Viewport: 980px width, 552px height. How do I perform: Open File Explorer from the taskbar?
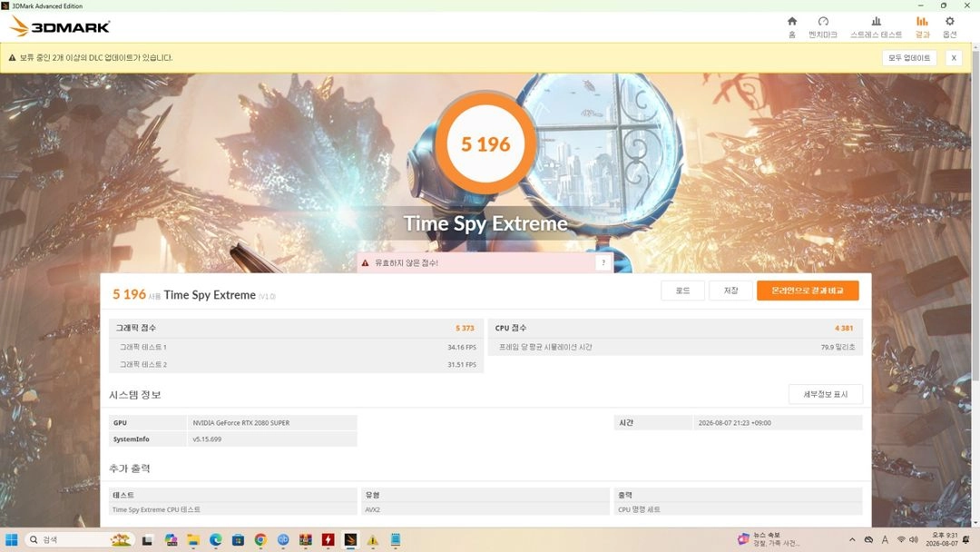(x=193, y=540)
